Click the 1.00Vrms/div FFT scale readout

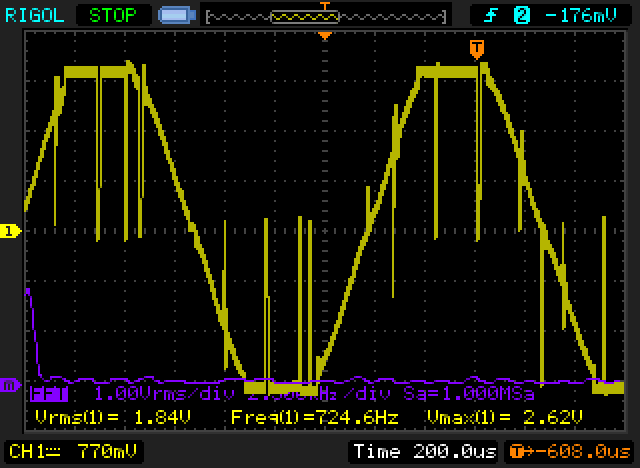click(x=164, y=394)
